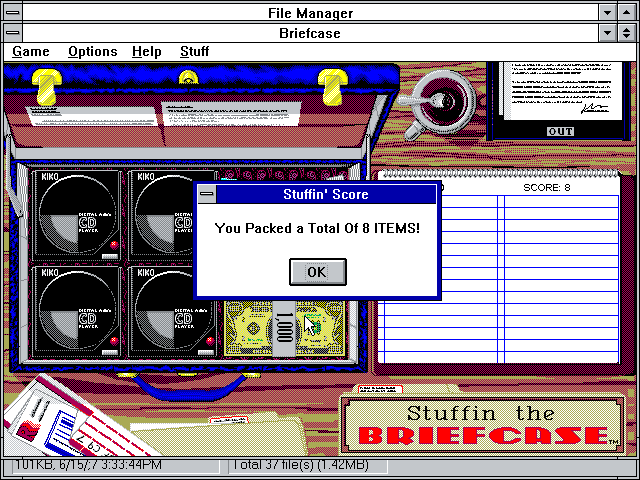
Task: Click the top-right KIKO CD player
Action: tap(162, 215)
